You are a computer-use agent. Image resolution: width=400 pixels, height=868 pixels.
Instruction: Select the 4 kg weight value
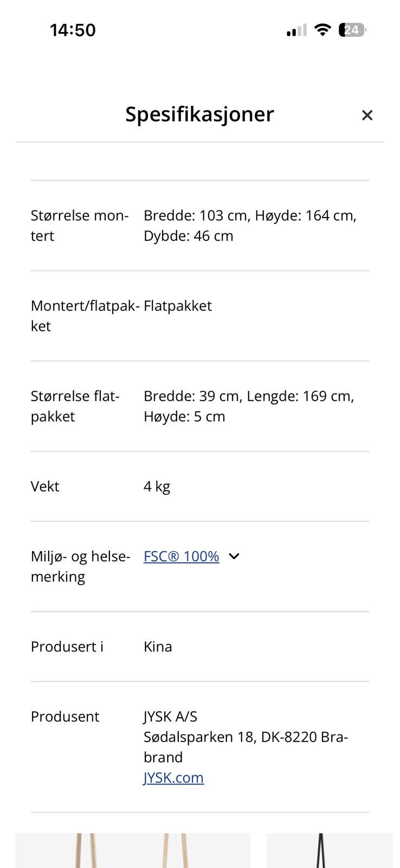click(x=157, y=486)
